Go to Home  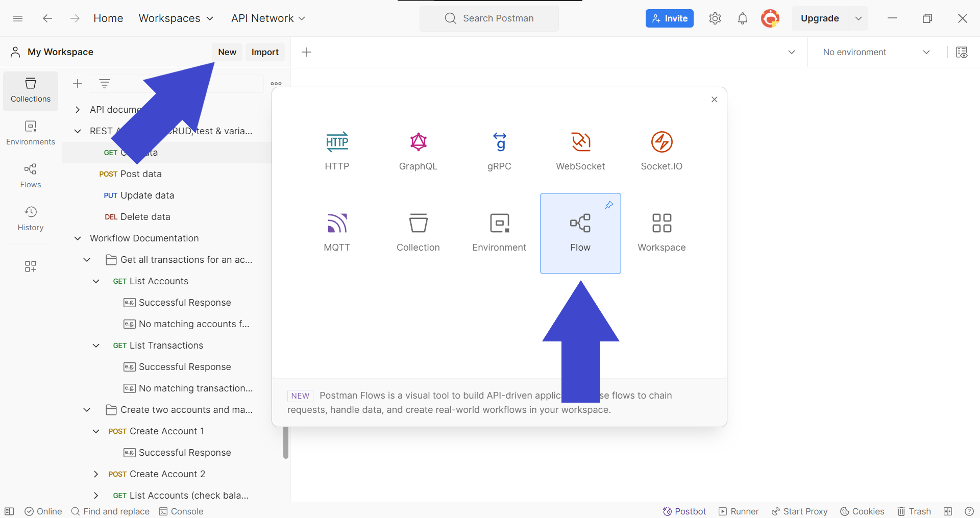pyautogui.click(x=108, y=18)
